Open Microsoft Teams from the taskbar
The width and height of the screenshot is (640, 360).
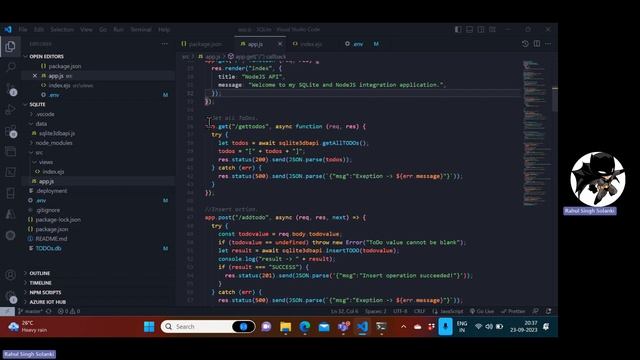click(343, 327)
